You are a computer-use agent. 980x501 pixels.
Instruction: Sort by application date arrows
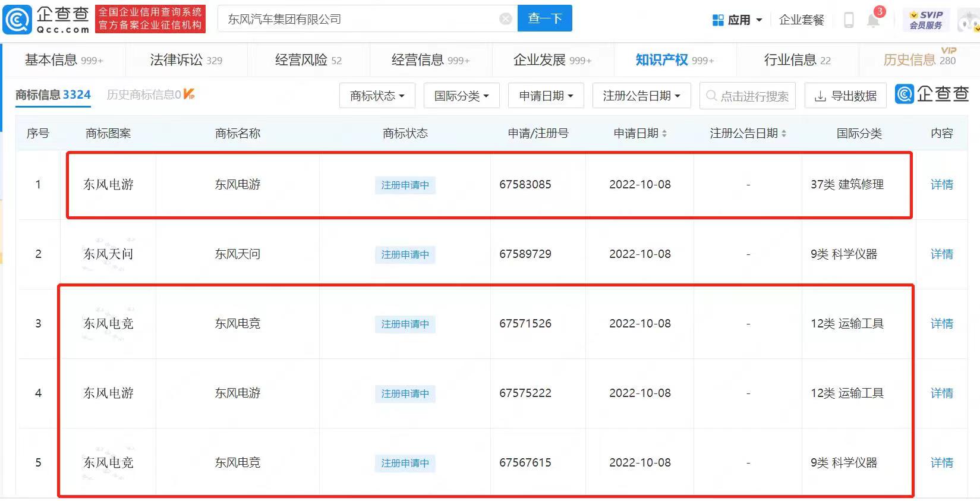pyautogui.click(x=664, y=134)
